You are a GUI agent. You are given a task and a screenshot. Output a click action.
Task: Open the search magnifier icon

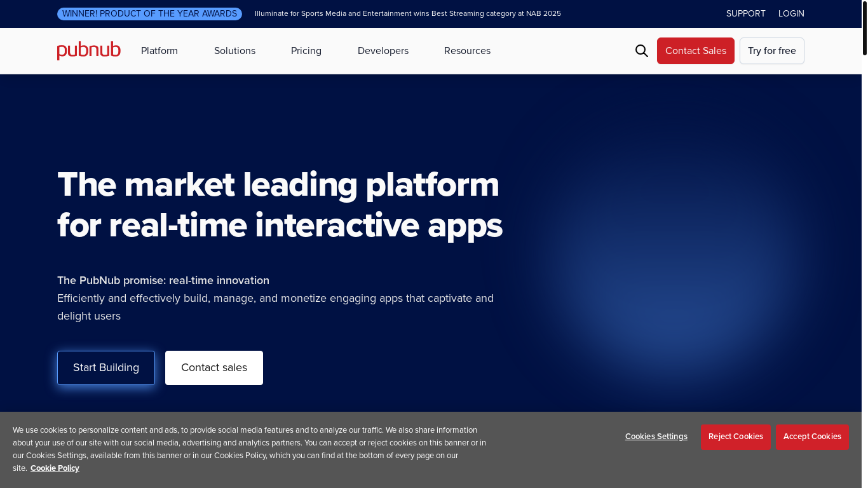click(642, 51)
